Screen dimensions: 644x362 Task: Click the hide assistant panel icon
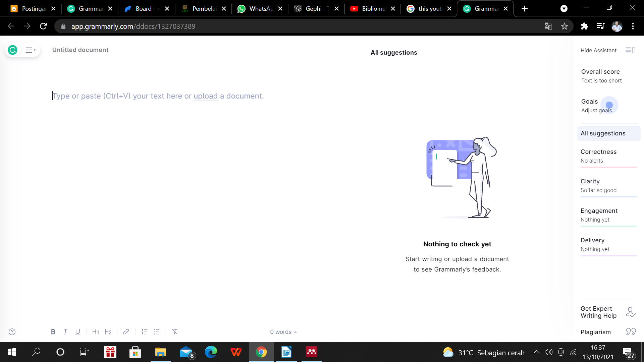point(630,50)
